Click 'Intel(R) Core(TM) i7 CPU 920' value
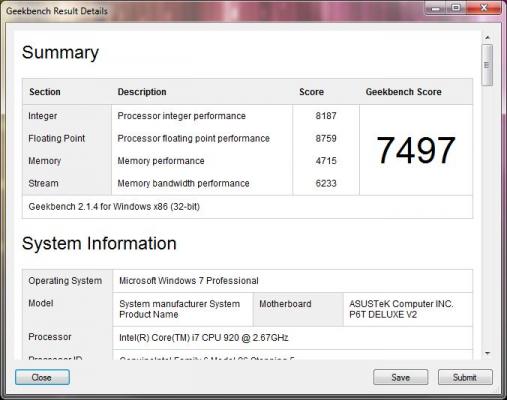The height and width of the screenshot is (400, 507). pyautogui.click(x=204, y=338)
